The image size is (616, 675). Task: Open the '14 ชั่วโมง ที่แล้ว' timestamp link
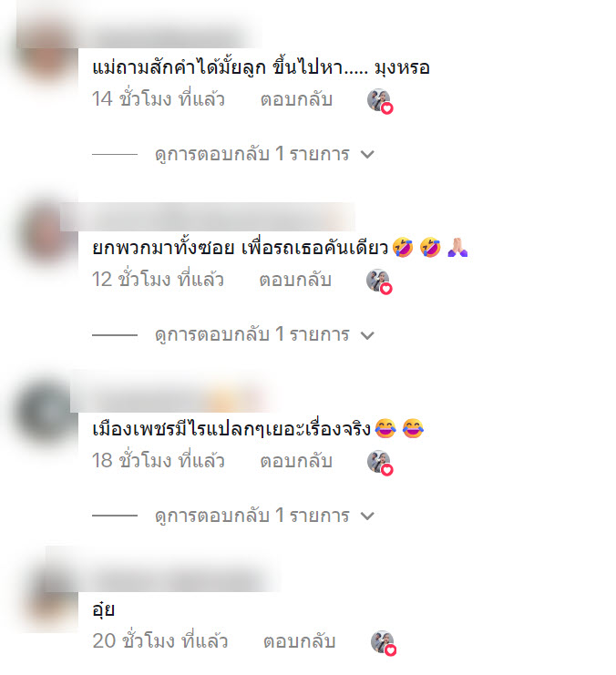click(x=158, y=98)
